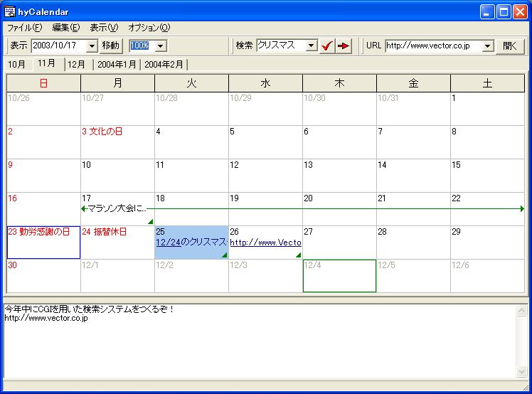Select the 10/26 cell
The height and width of the screenshot is (394, 532).
click(x=43, y=109)
